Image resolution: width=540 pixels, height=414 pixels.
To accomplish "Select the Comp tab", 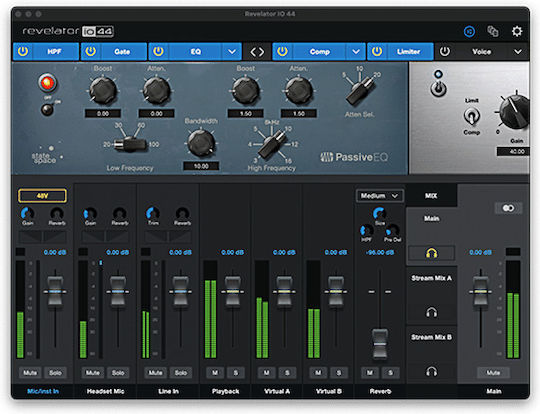I will (x=320, y=52).
